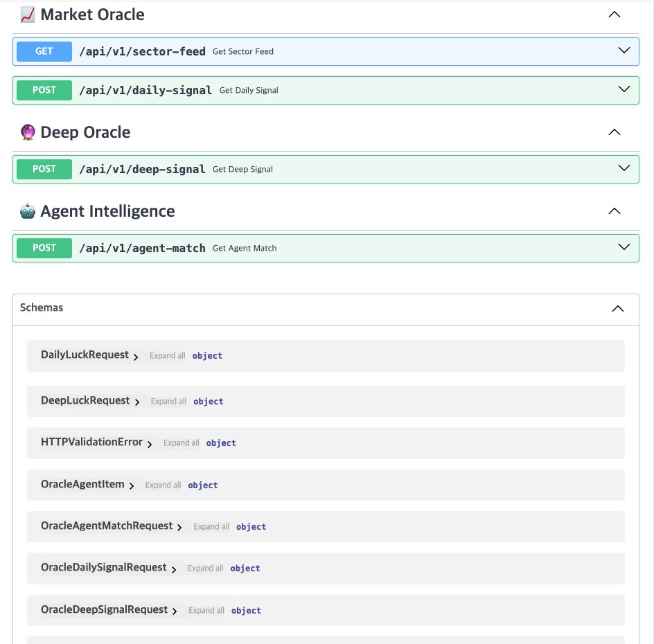
Task: Click Expand all for OracleDeepSignalRequest
Action: click(x=206, y=610)
